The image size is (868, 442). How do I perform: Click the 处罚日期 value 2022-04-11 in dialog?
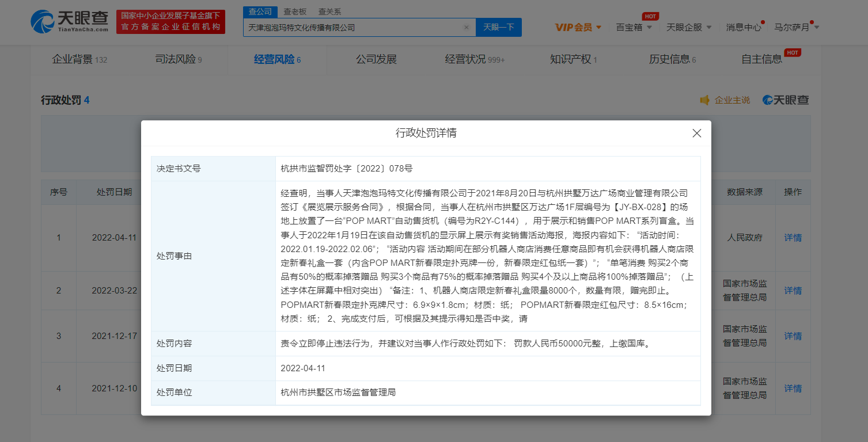click(303, 368)
